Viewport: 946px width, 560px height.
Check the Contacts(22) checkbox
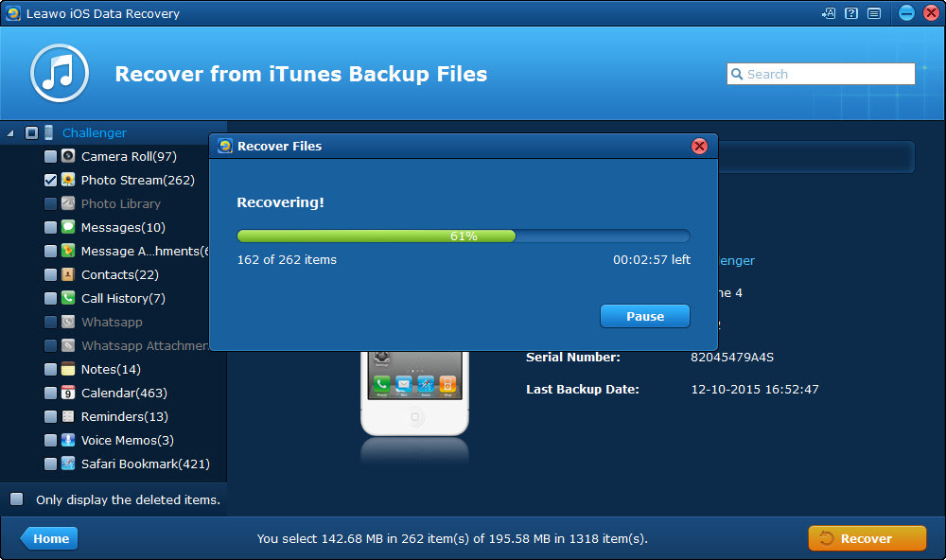click(51, 274)
